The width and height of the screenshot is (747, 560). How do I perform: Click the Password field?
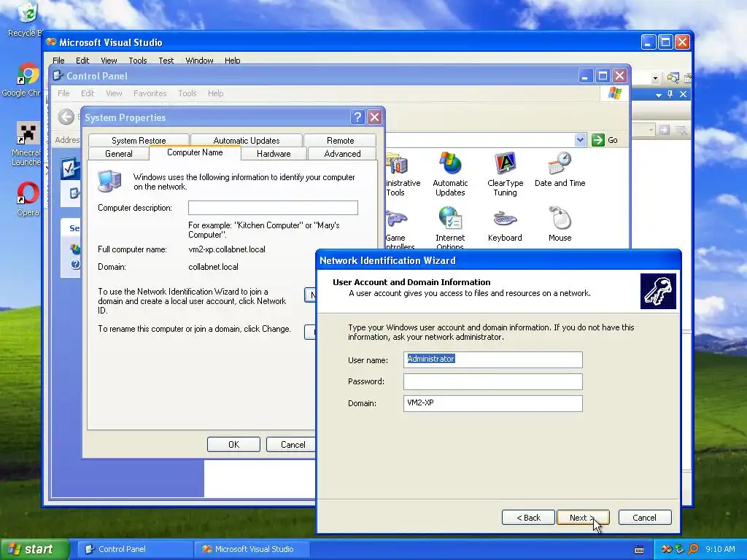pos(492,381)
